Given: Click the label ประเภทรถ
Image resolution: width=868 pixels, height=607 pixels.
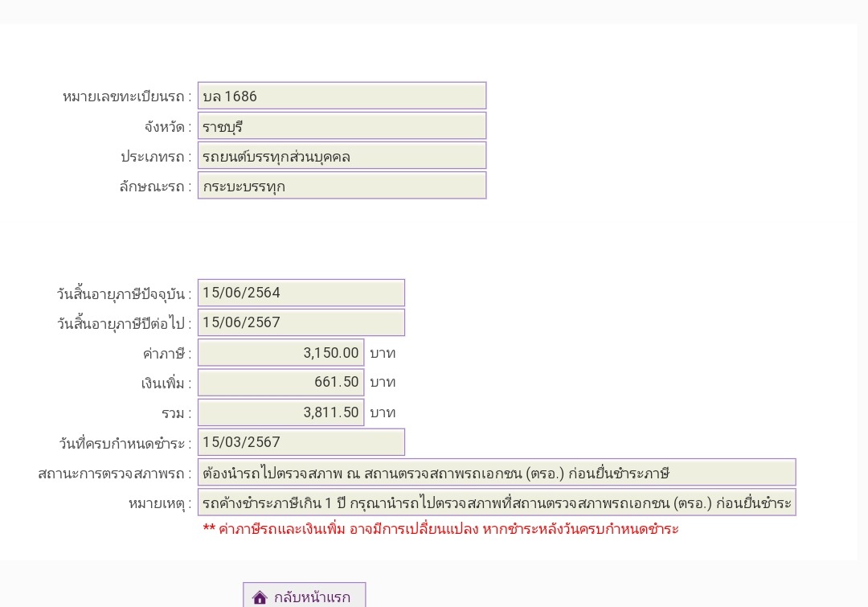Looking at the screenshot, I should (x=156, y=157).
